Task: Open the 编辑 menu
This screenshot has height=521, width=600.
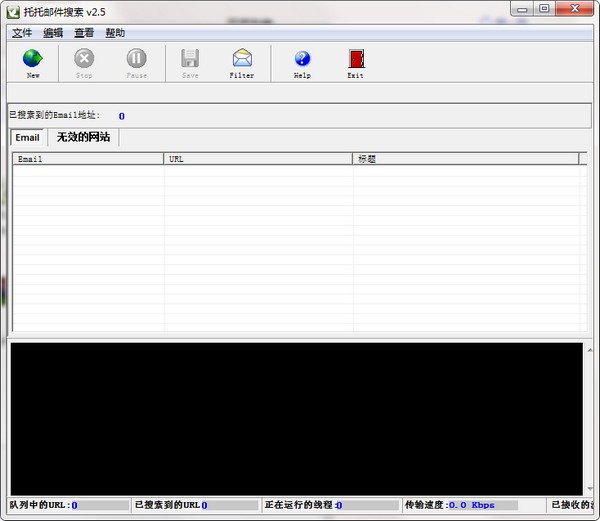Action: 53,33
